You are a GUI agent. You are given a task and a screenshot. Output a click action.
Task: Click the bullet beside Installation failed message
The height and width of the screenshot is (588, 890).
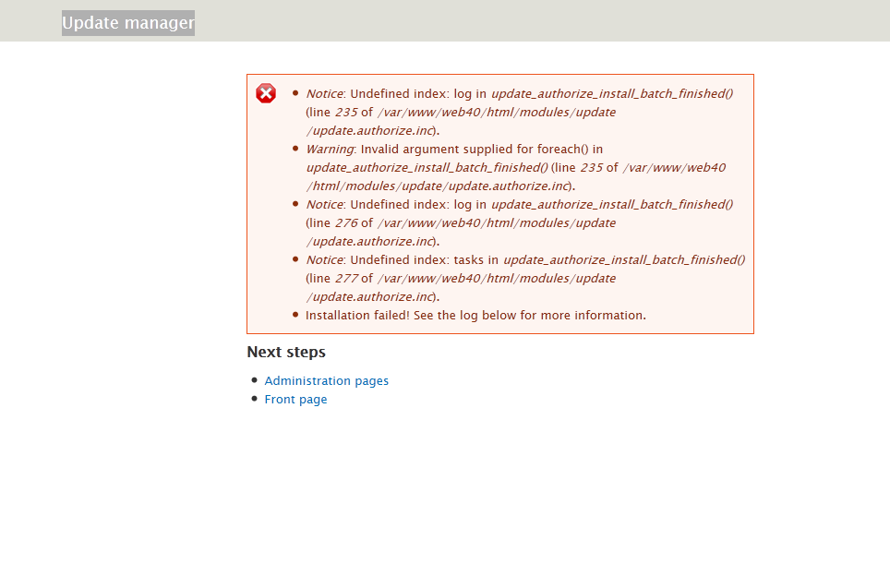[x=295, y=315]
